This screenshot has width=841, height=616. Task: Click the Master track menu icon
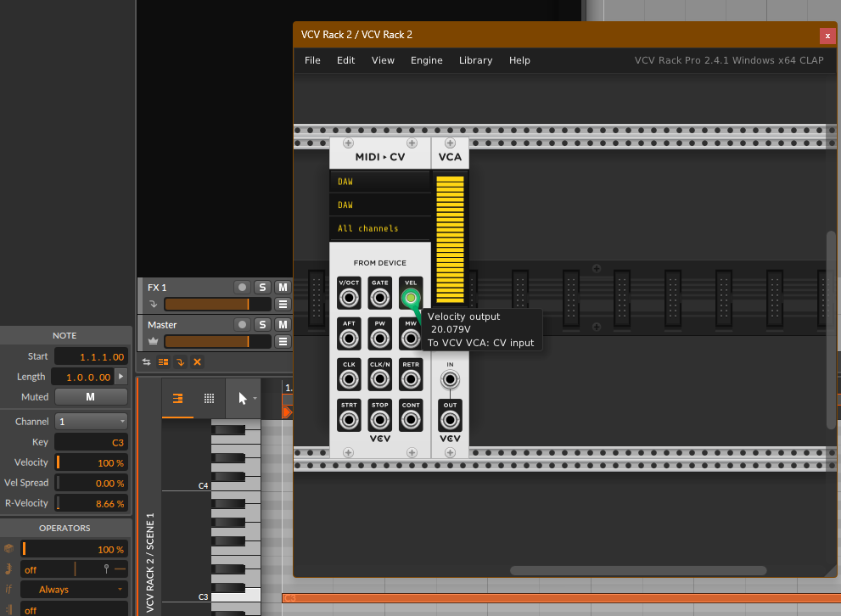pos(283,341)
